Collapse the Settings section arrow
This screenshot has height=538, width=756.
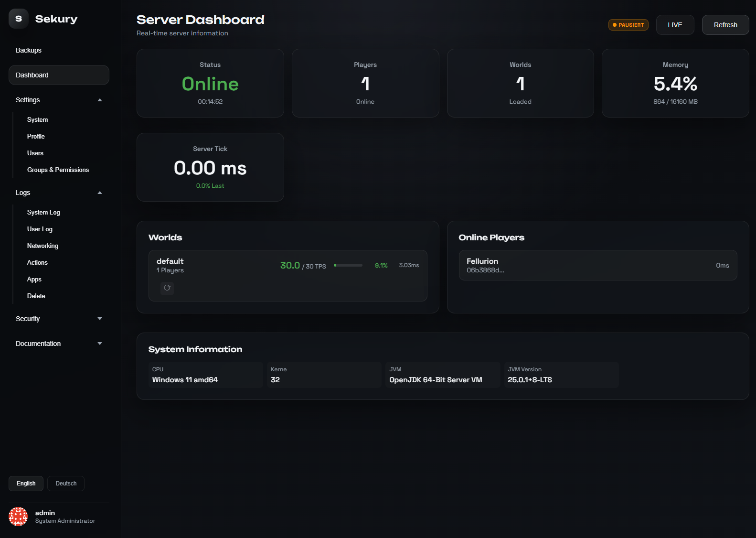coord(100,100)
